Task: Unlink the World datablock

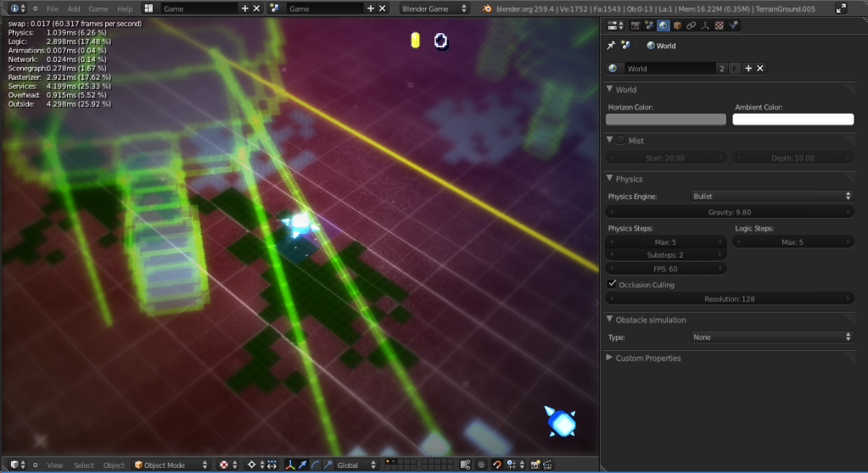Action: [x=760, y=69]
